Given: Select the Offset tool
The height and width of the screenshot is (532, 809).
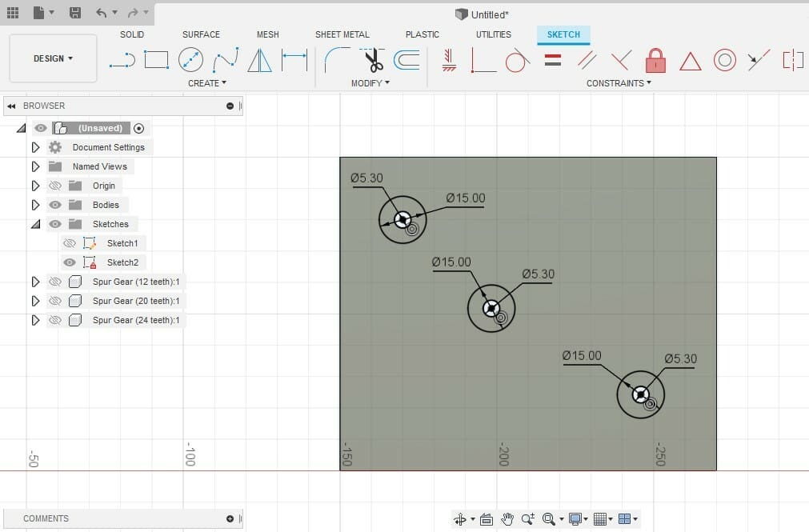Looking at the screenshot, I should [407, 60].
